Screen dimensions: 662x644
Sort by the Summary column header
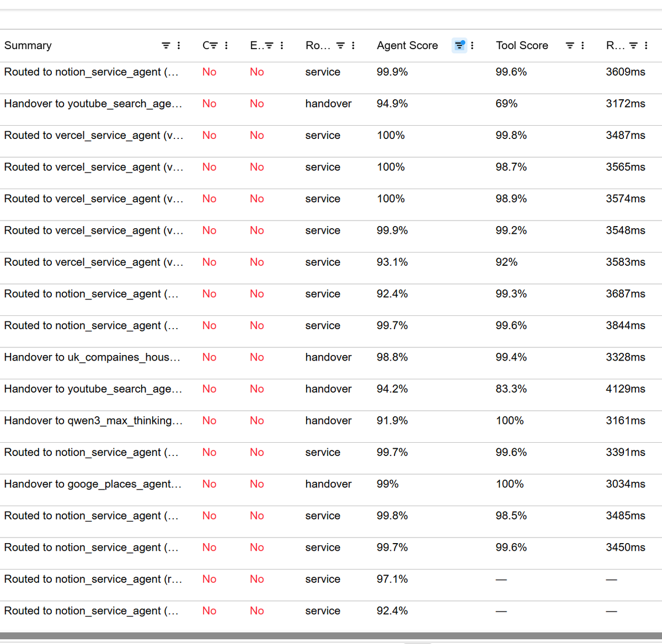28,46
